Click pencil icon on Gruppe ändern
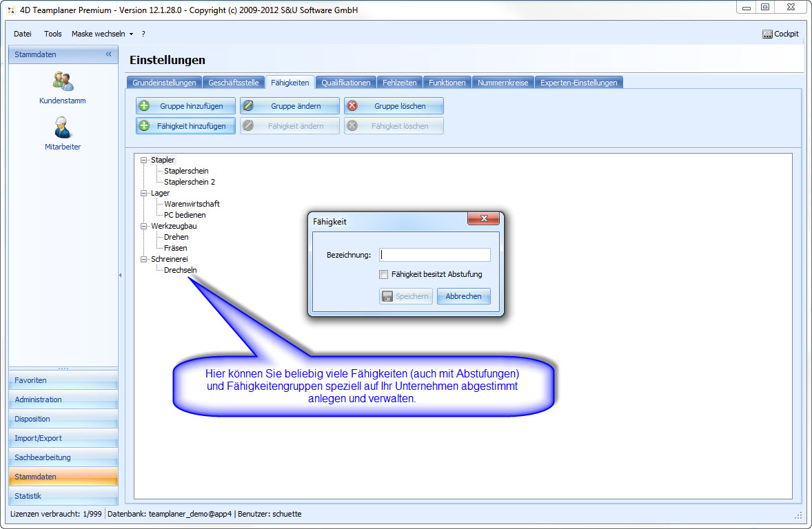Screen dimensions: 812x529 248,106
